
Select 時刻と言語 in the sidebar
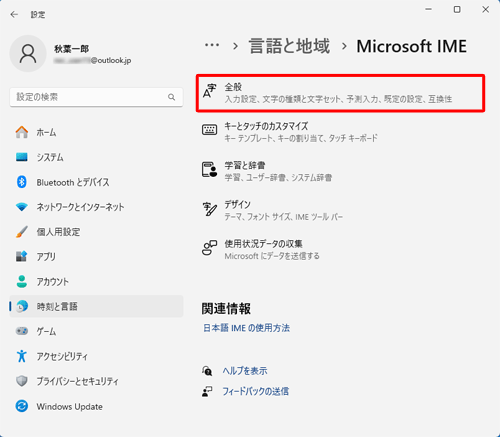coord(96,306)
